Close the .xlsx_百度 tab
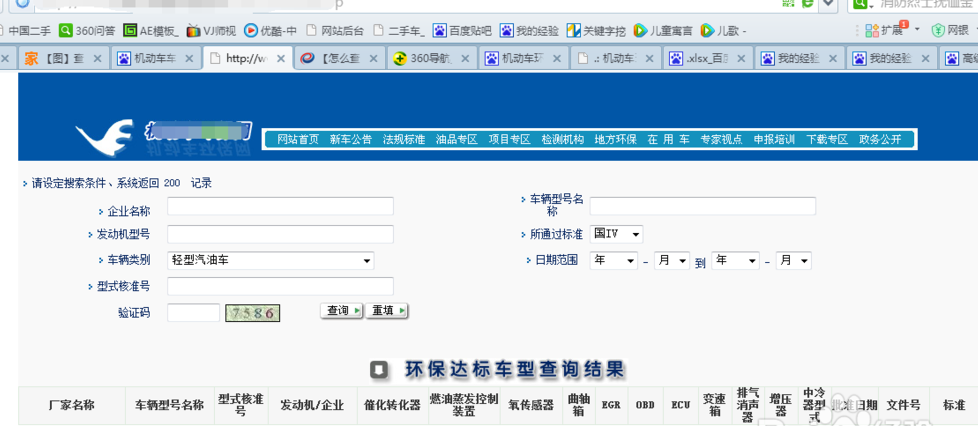Image resolution: width=978 pixels, height=426 pixels. pyautogui.click(x=741, y=59)
